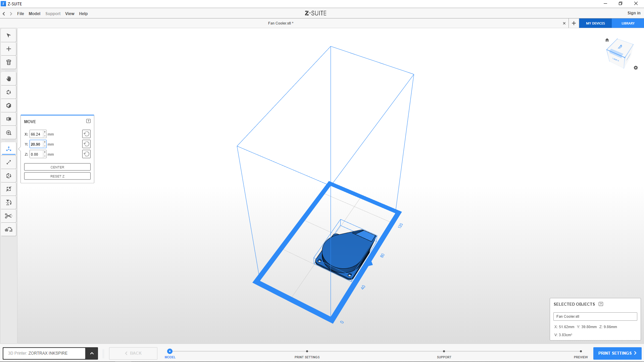
Task: Select the scissors cut tool
Action: coord(9,216)
